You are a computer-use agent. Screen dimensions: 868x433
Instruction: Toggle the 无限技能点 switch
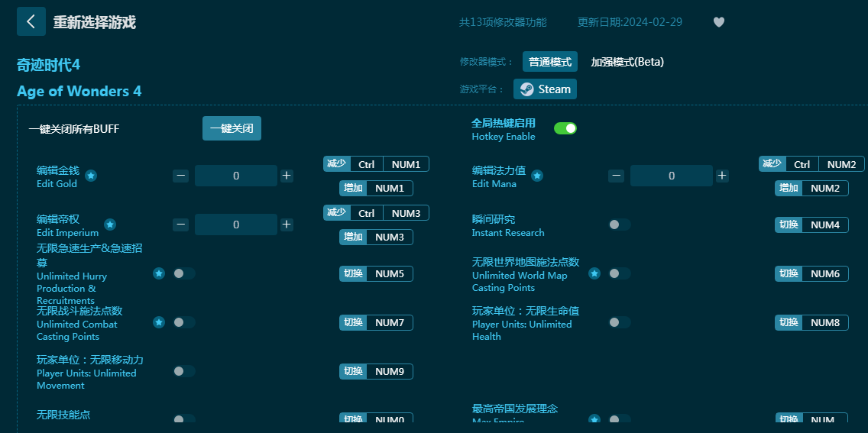184,419
